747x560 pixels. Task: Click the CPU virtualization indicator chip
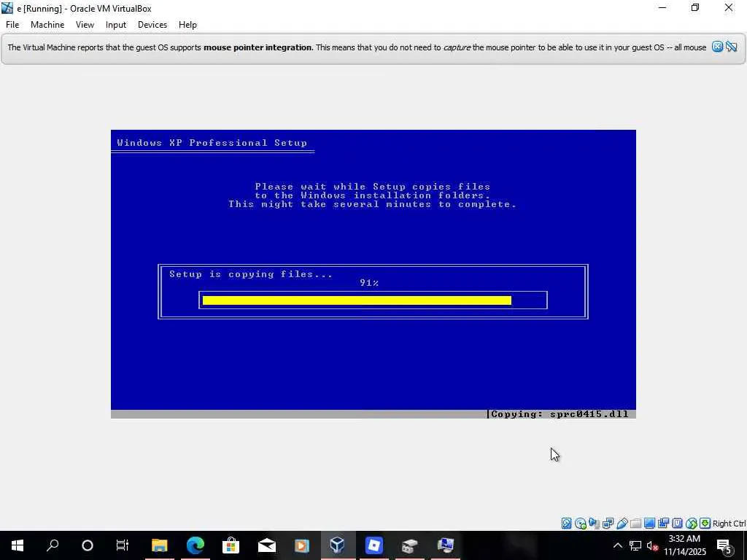pyautogui.click(x=678, y=524)
